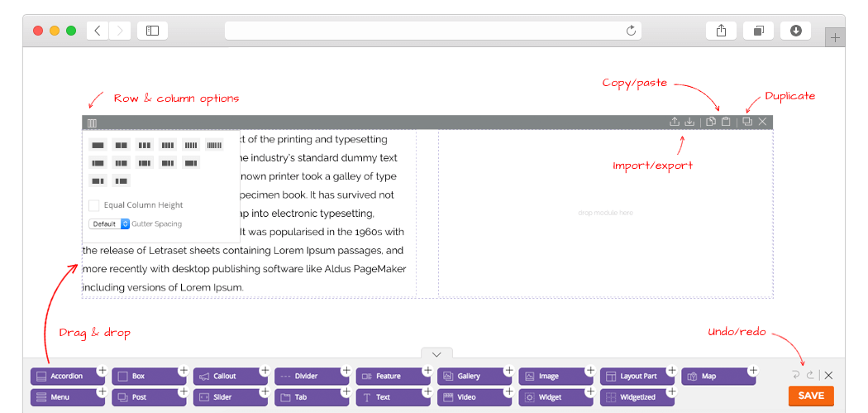Select the Video module button

475,397
